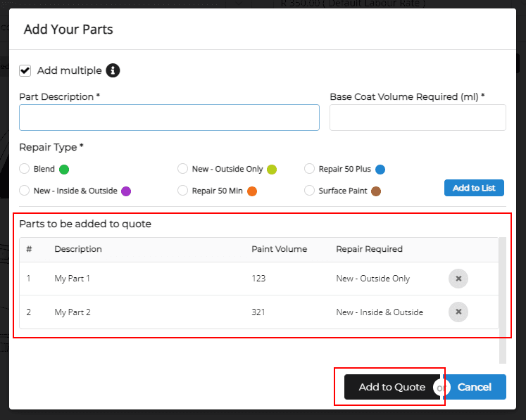Click the green Blend color dot
Image resolution: width=526 pixels, height=420 pixels.
64,170
